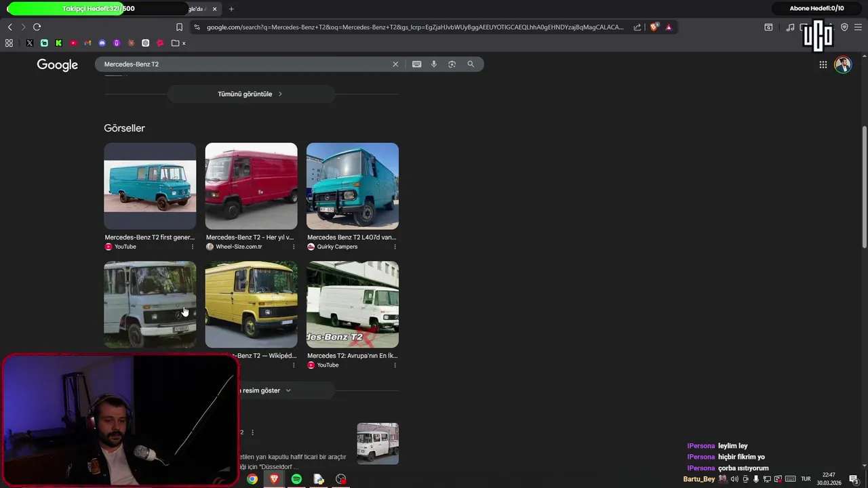Viewport: 868px width, 488px height.
Task: Open the turquoise van Quirky Campers thumbnail
Action: tap(353, 186)
